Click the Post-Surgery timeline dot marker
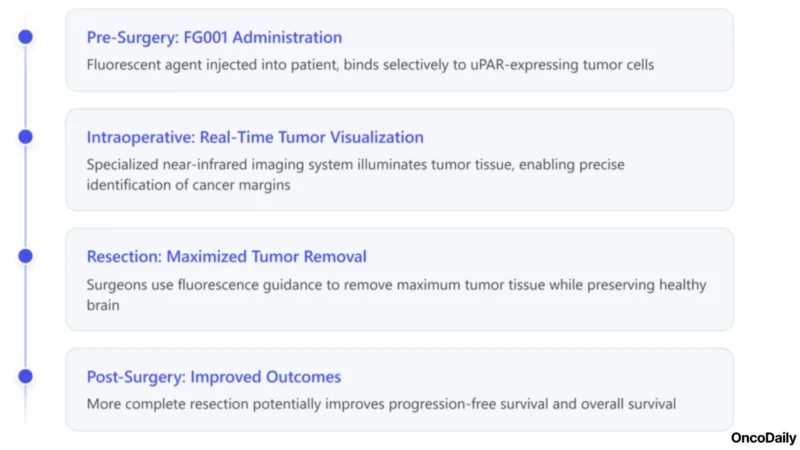 [26, 376]
